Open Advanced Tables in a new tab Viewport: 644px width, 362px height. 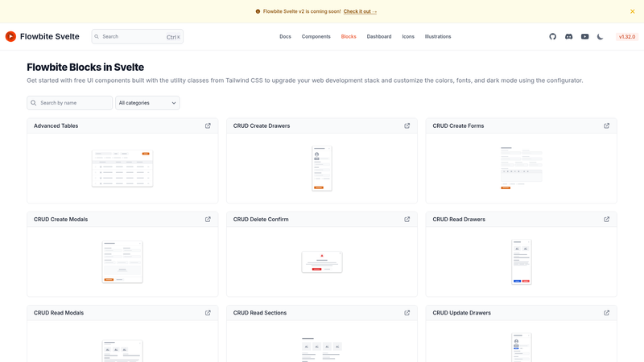[x=208, y=126]
